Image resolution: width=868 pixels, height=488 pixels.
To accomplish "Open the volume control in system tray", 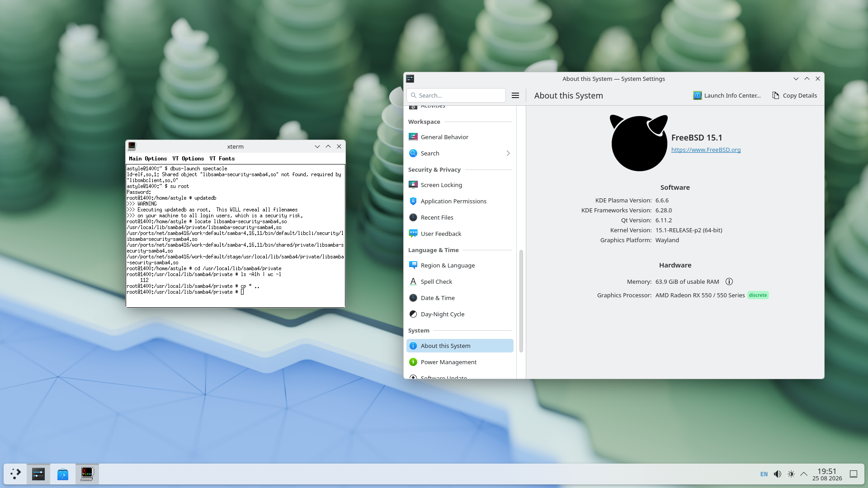I will click(778, 474).
